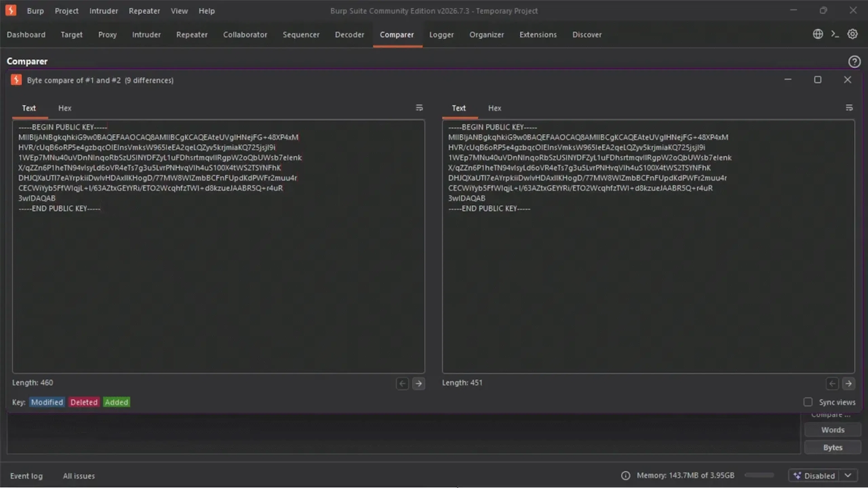
Task: Open settings gear icon in top toolbar
Action: [852, 34]
